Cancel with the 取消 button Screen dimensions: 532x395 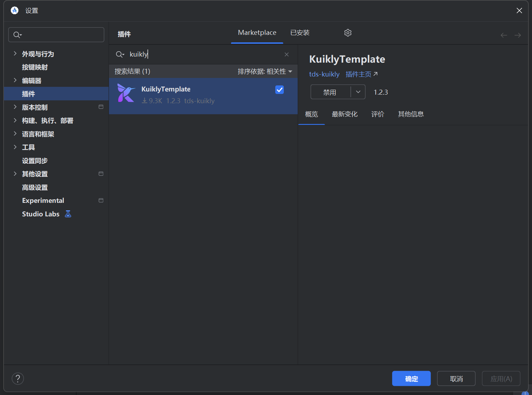point(456,379)
